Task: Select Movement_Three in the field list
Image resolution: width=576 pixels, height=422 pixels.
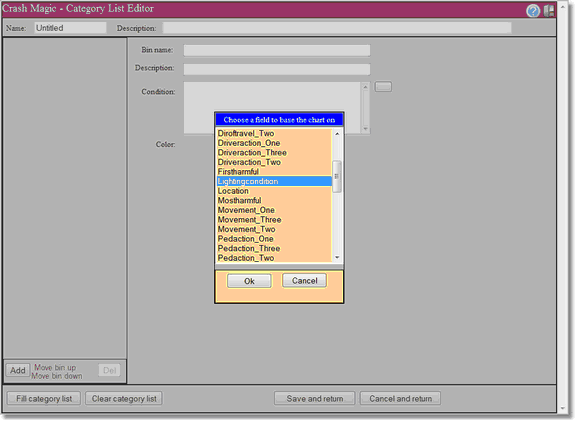Action: click(274, 220)
